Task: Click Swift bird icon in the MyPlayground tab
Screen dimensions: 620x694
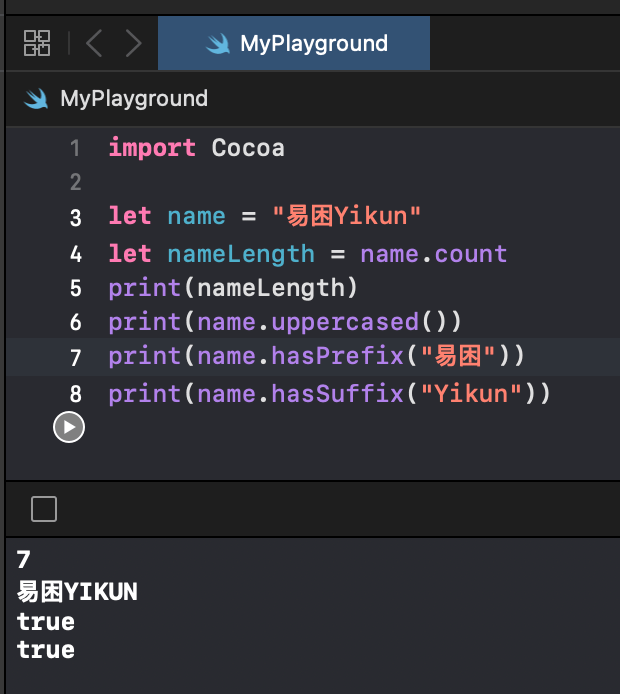Action: click(218, 44)
